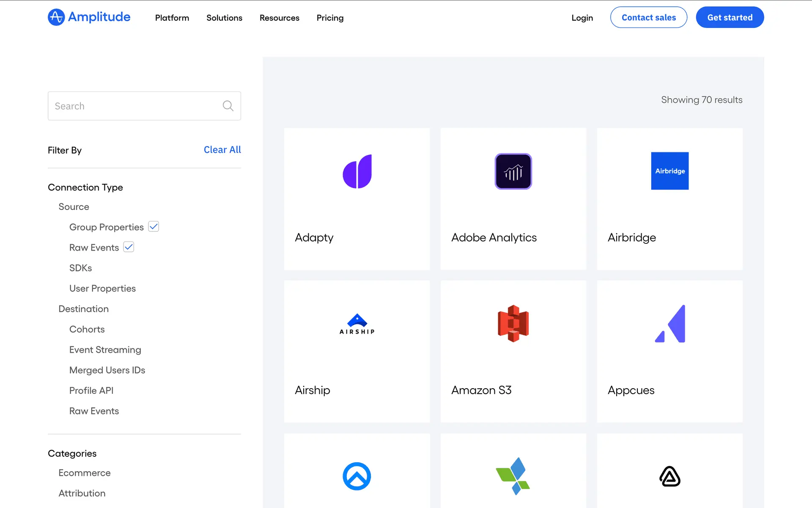
Task: Click the Amplitude logo icon
Action: (56, 17)
